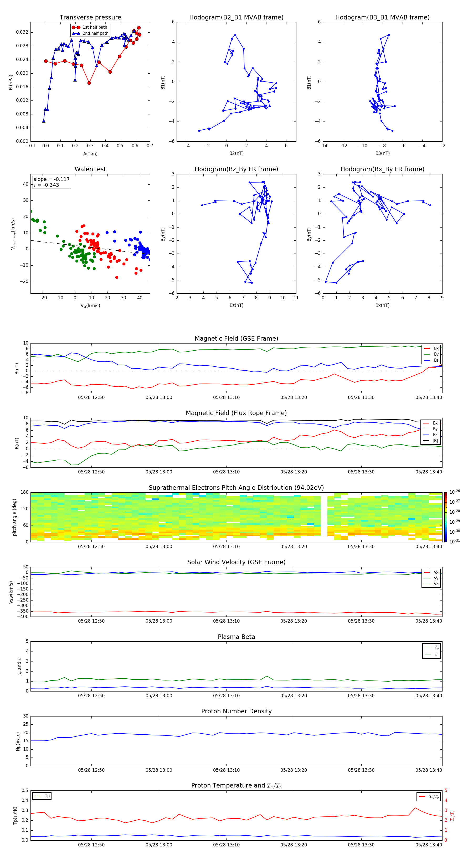This screenshot has width=473, height=868.
Task: Click '05/28 13:30' tick under Proton Temperature plot
Action: [361, 845]
